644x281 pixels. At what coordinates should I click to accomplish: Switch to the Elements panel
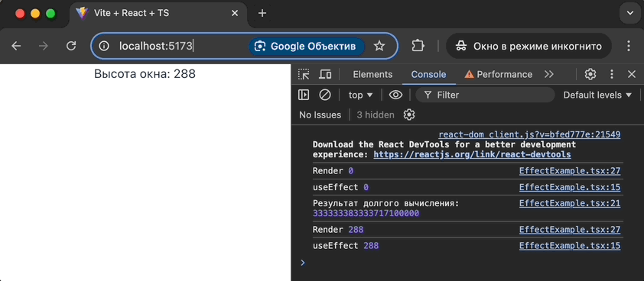pos(372,74)
